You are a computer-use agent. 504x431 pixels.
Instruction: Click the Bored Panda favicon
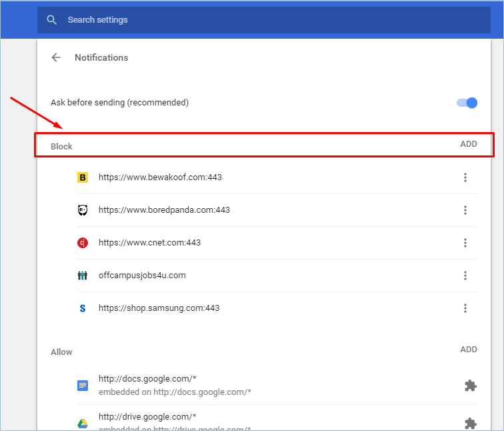tap(83, 210)
